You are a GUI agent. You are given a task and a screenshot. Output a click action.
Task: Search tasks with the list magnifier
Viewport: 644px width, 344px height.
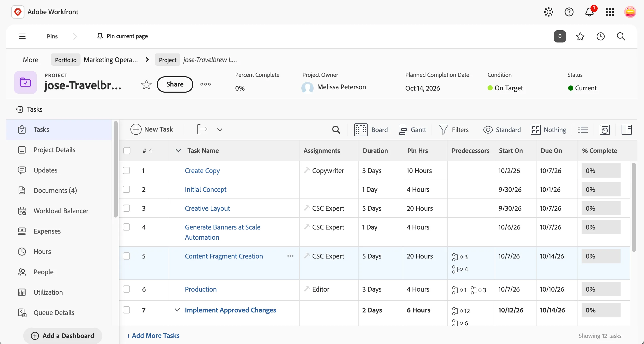point(336,130)
